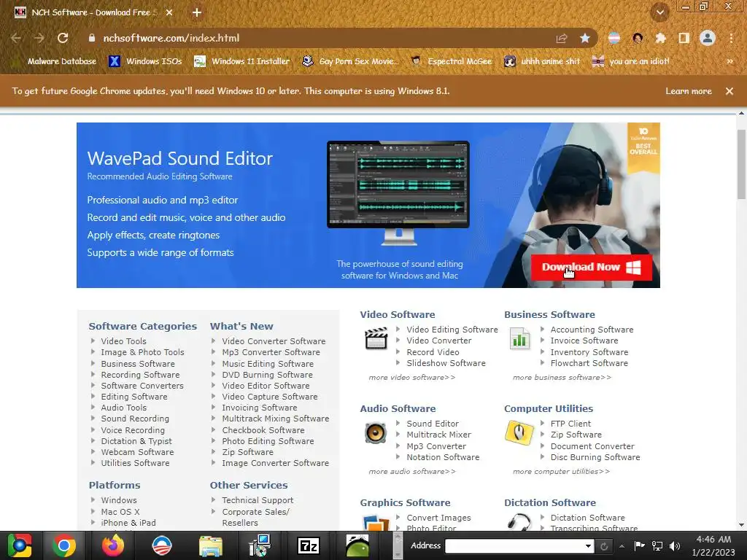Click Learn more in the update bar
The width and height of the screenshot is (747, 560).
(689, 91)
